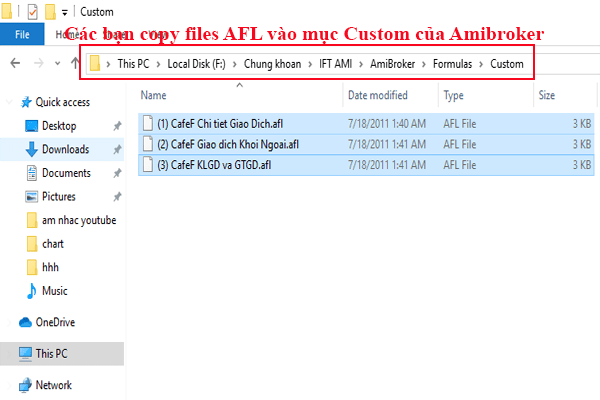The width and height of the screenshot is (600, 400).
Task: Open OneDrive in navigation pane
Action: tap(55, 322)
